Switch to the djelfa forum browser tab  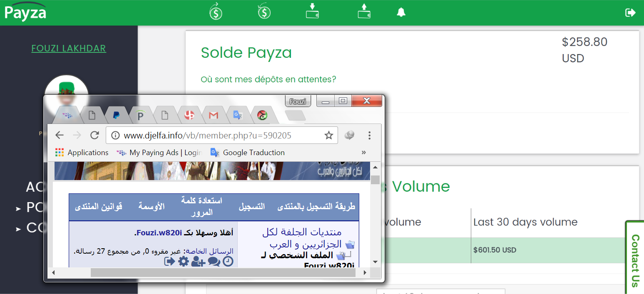[262, 115]
